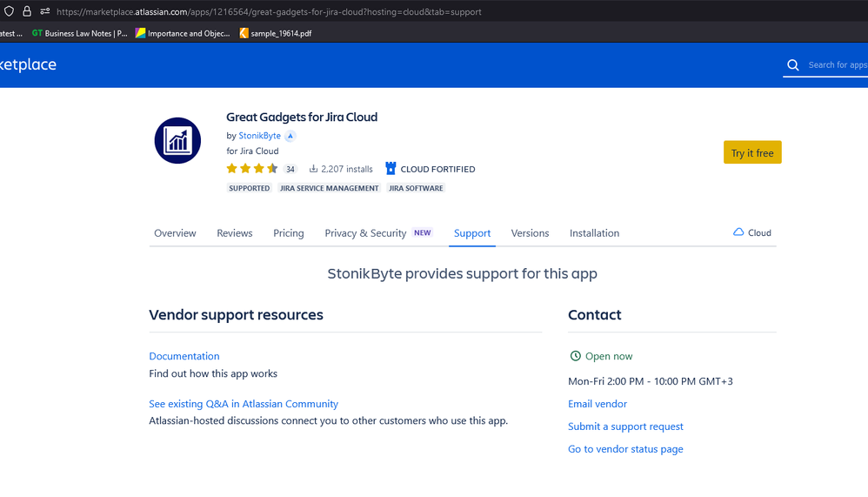Click the SUPPORTED tag

click(x=249, y=188)
